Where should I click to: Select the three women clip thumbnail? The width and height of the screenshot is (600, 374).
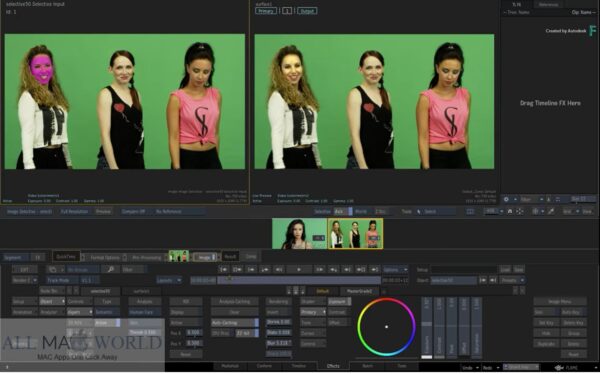coord(355,234)
